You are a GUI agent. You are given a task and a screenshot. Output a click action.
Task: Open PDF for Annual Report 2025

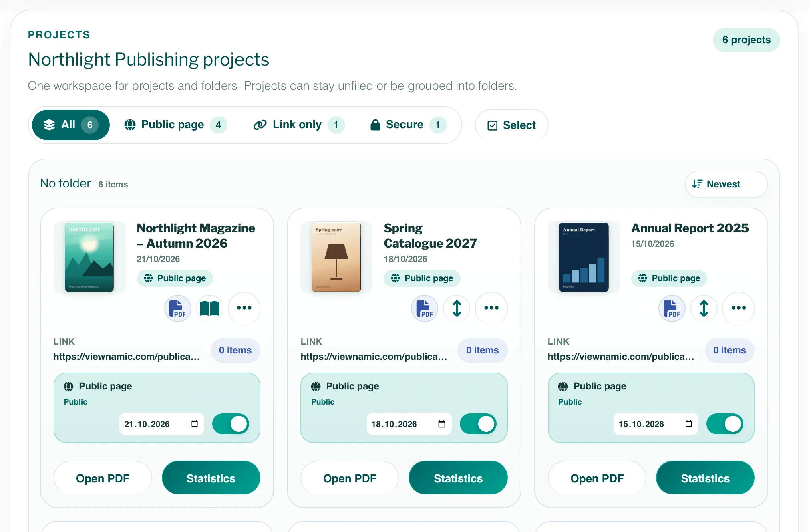(x=597, y=478)
